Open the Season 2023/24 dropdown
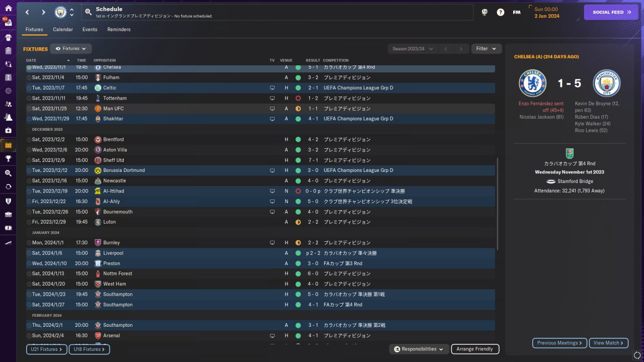Screen dimensions: 644x362 [413, 49]
